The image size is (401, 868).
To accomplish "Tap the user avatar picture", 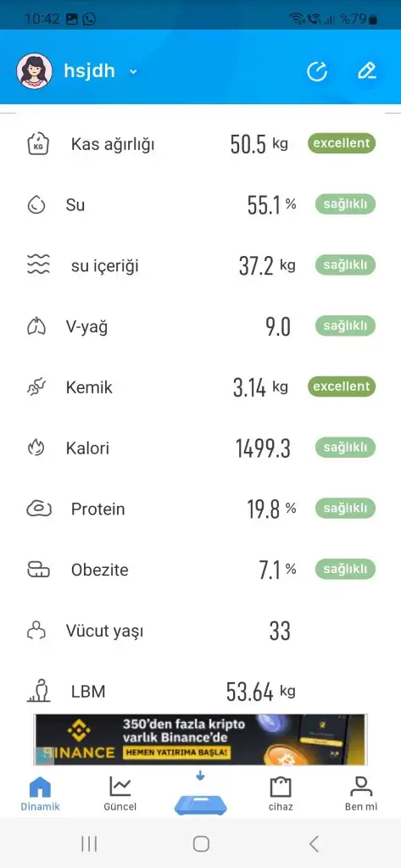I will click(35, 71).
